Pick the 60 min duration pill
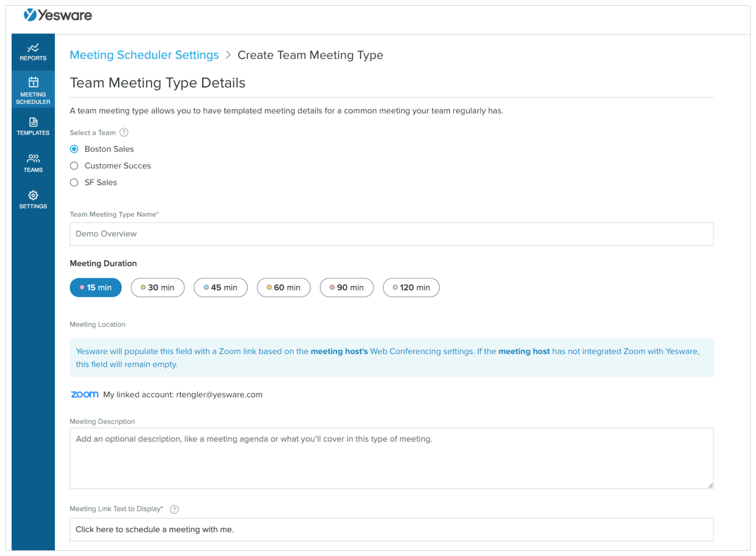 tap(283, 288)
